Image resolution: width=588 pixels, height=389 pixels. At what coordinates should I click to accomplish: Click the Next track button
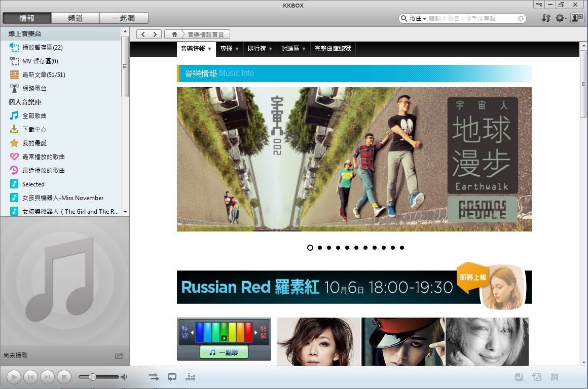pos(47,377)
